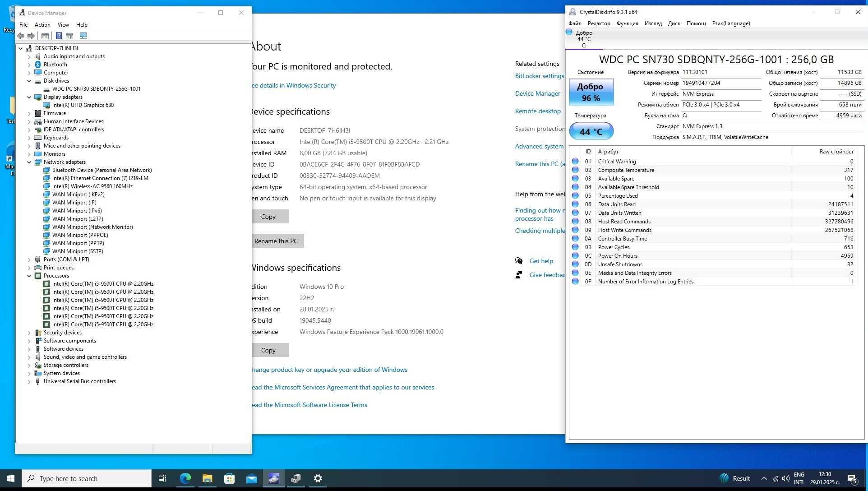Click icon of Intel Wireless-AC 9560 160MHz adapter
Image resolution: width=868 pixels, height=491 pixels.
pos(46,186)
